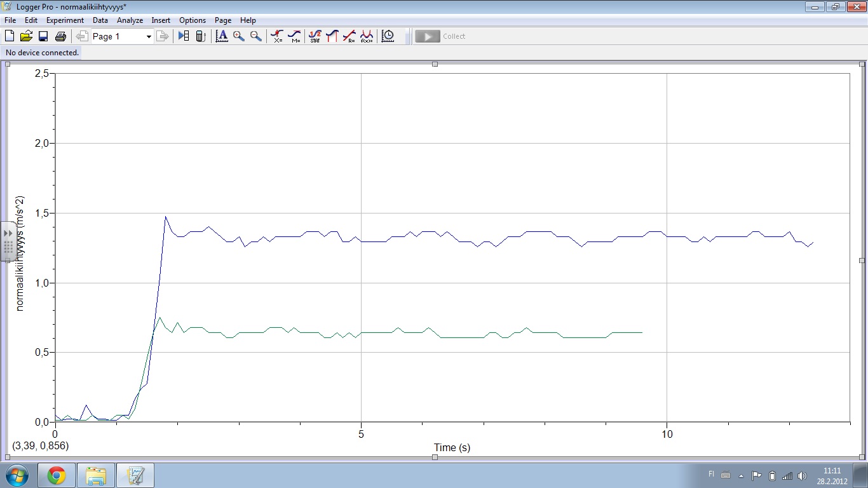Open the Data Collection clock settings
The height and width of the screenshot is (488, 868).
coord(388,36)
